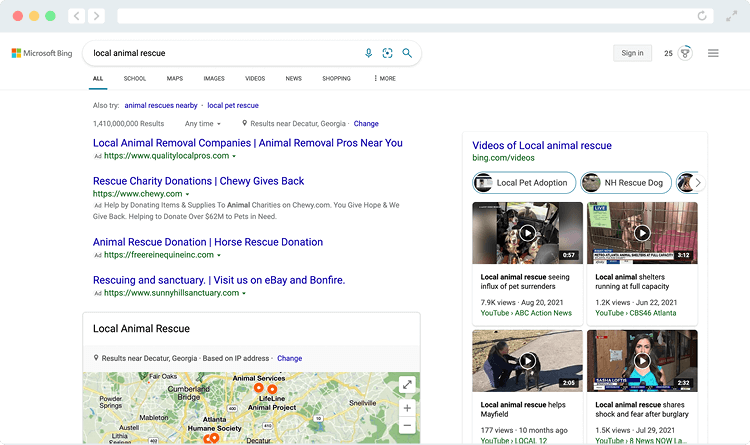Viewport: 750px width, 445px height.
Task: Click next arrow on video chips
Action: (698, 183)
